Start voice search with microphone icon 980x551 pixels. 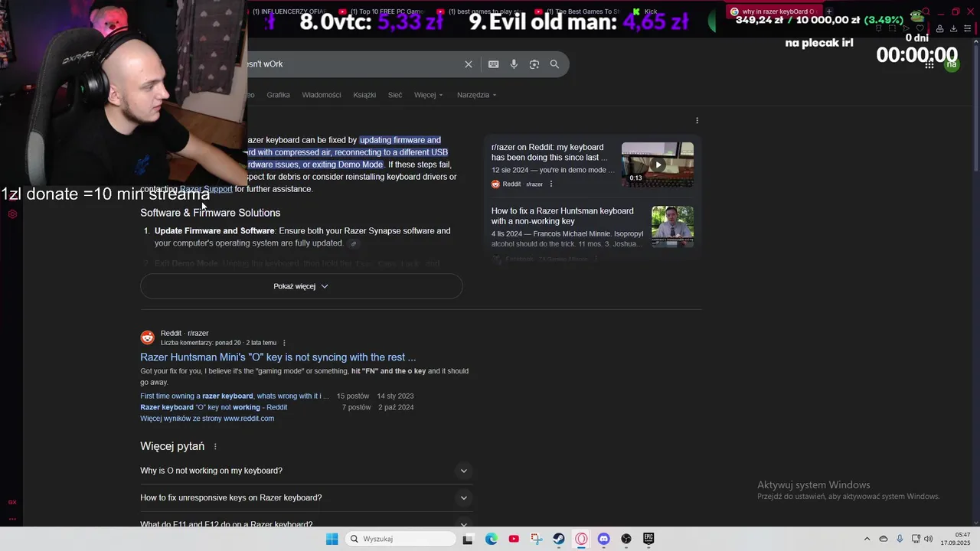pyautogui.click(x=514, y=64)
